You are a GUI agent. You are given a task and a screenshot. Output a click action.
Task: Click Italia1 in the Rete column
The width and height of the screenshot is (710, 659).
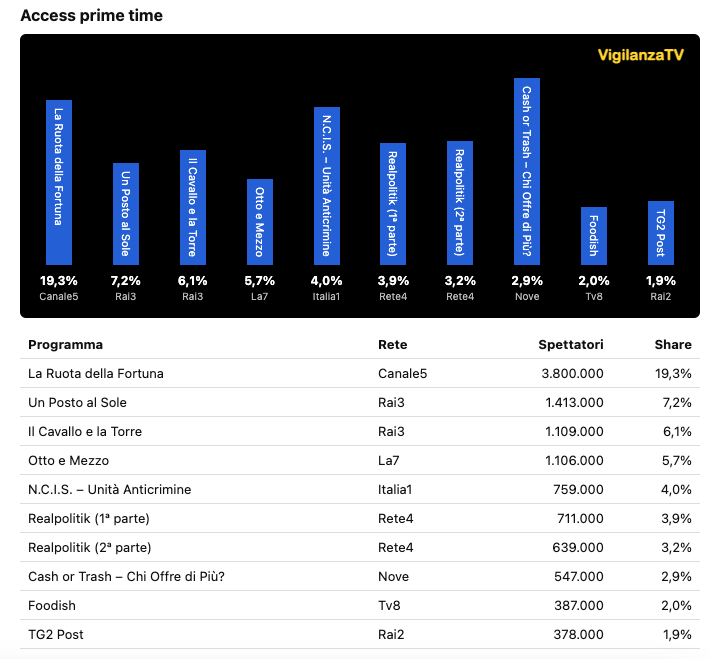[395, 490]
